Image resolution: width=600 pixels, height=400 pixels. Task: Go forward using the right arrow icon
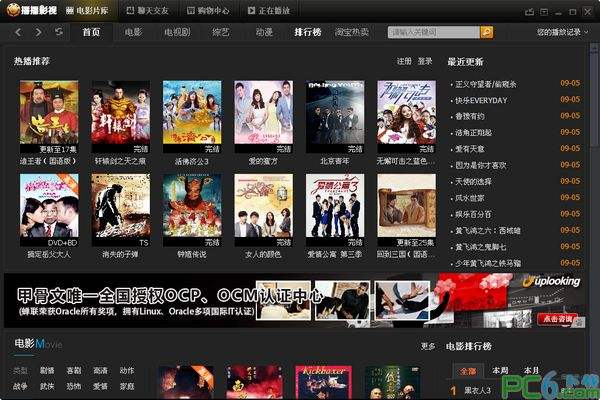coord(38,32)
